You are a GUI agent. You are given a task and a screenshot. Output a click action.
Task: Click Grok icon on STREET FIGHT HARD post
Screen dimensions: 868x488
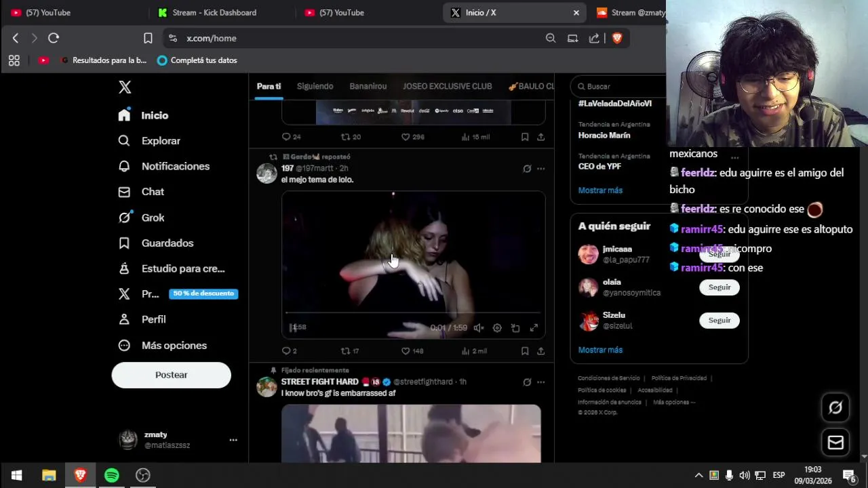pyautogui.click(x=527, y=382)
